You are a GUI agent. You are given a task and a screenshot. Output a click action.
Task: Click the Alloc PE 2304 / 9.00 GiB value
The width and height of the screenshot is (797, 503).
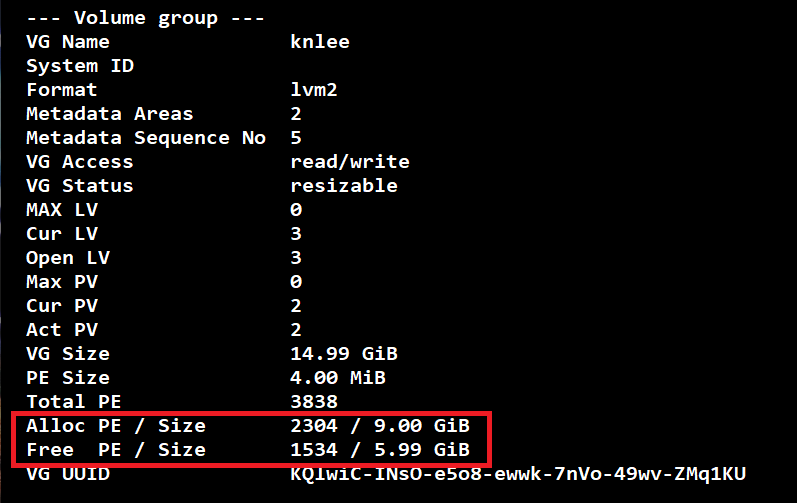[380, 426]
